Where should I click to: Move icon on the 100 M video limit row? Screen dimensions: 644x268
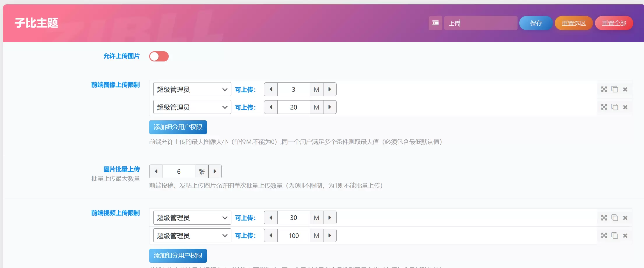604,236
